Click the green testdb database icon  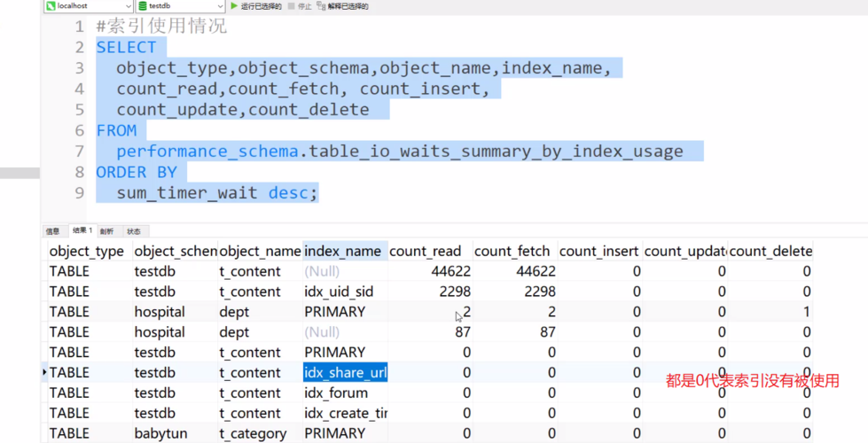142,6
